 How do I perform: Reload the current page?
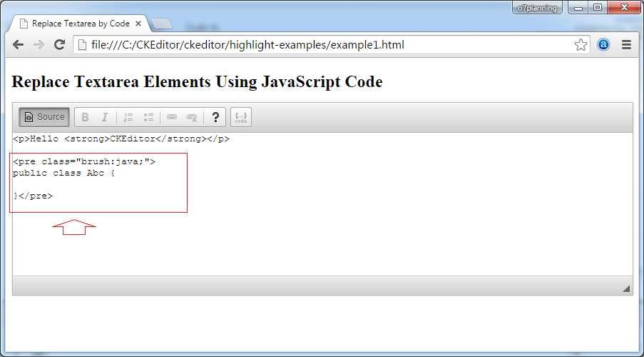60,45
